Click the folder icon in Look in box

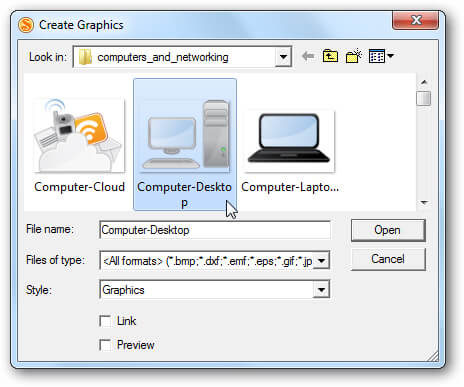pyautogui.click(x=85, y=57)
